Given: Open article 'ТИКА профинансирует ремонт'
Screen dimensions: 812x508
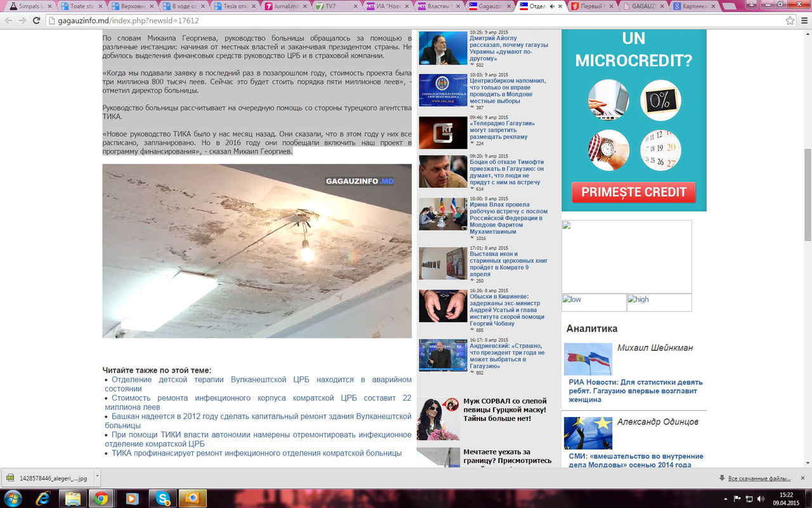Looking at the screenshot, I should (257, 453).
